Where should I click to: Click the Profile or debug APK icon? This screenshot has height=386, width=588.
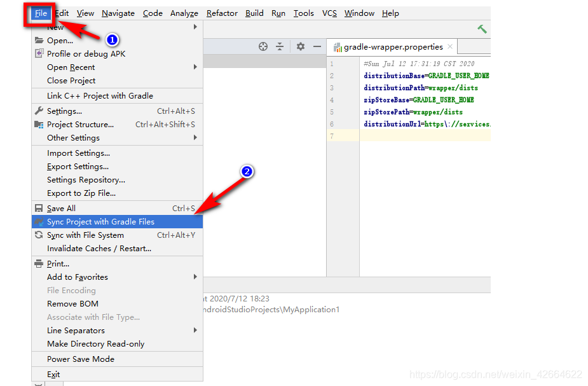pos(39,53)
